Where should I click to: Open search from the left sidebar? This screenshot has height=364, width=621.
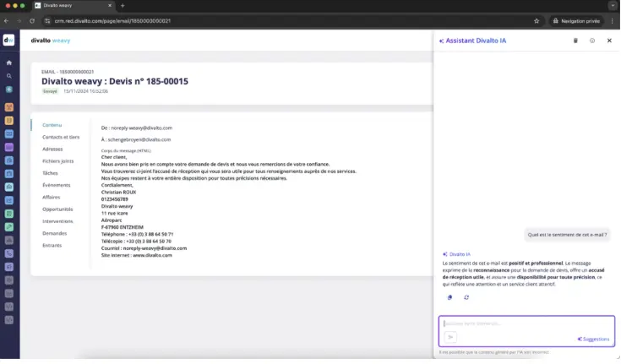point(8,76)
